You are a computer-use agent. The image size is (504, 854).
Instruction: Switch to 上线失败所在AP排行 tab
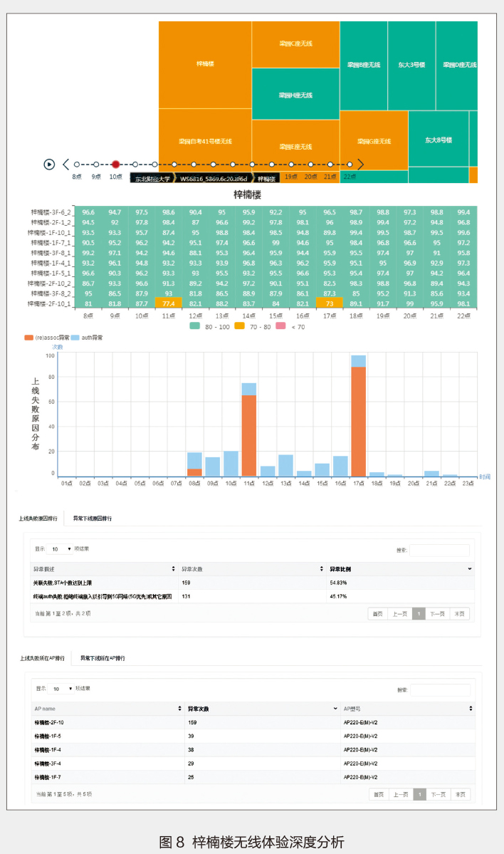[x=43, y=658]
